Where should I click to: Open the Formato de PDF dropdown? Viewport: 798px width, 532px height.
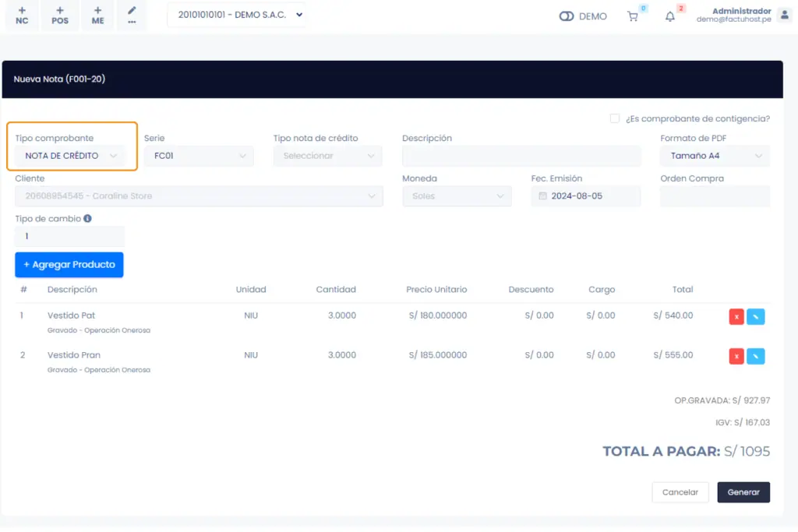coord(715,156)
